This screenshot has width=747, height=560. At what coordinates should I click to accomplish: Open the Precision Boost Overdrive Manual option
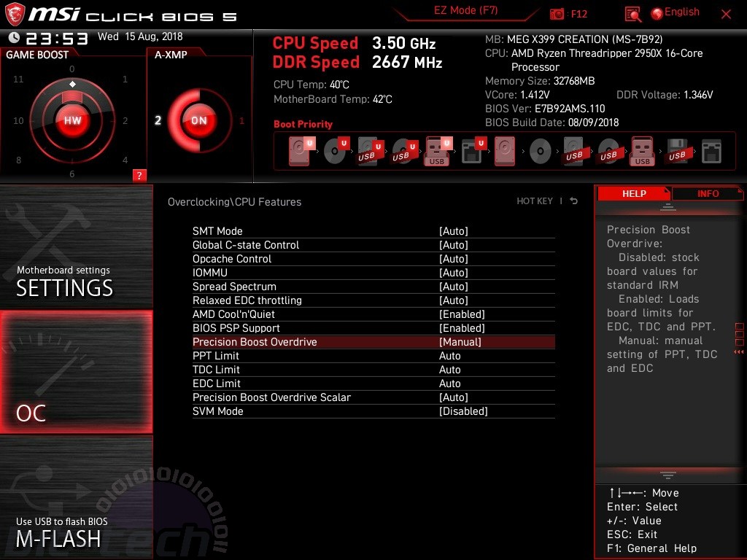tap(373, 342)
